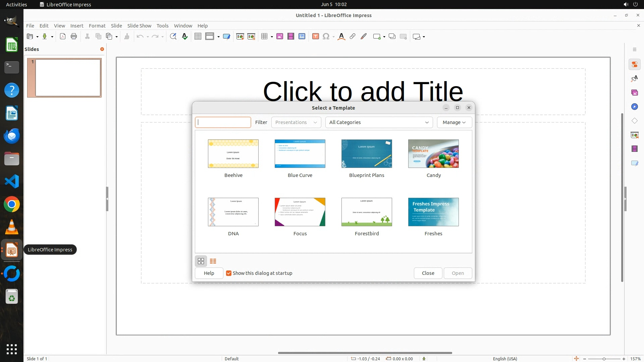Image resolution: width=644 pixels, height=362 pixels.
Task: Click the Insert Special Character icon
Action: [x=326, y=37]
